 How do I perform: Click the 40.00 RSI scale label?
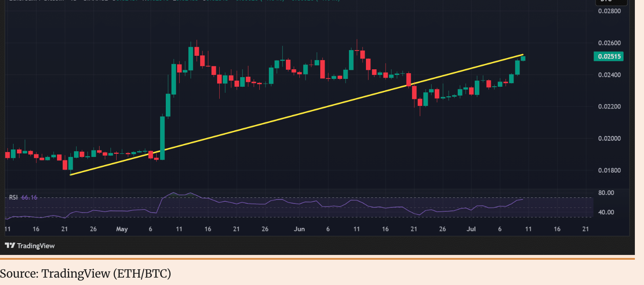click(607, 212)
